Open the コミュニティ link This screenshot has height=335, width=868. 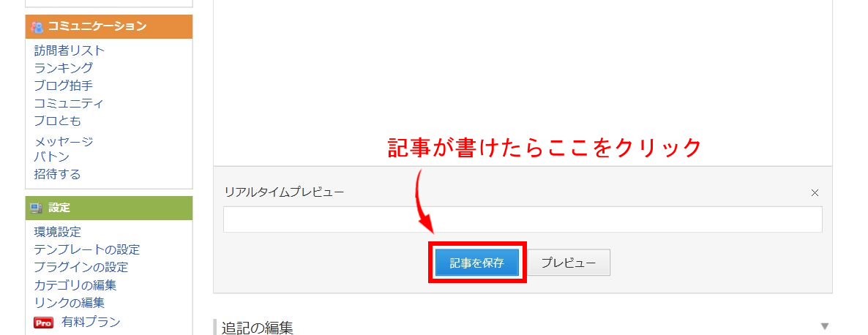point(69,103)
